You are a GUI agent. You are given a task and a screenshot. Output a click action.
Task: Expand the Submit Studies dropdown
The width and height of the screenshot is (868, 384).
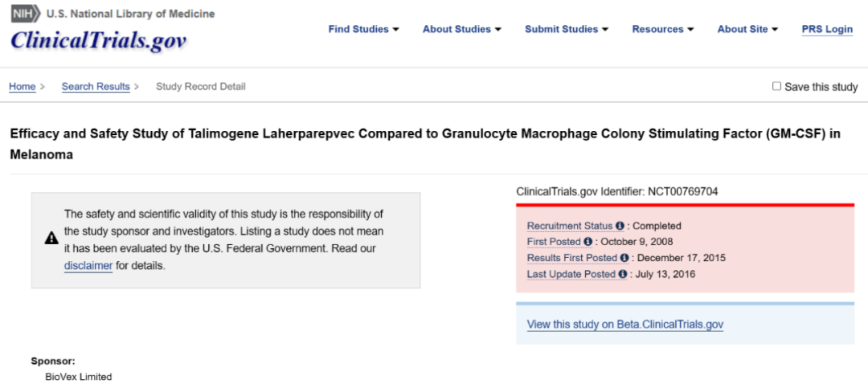[566, 29]
